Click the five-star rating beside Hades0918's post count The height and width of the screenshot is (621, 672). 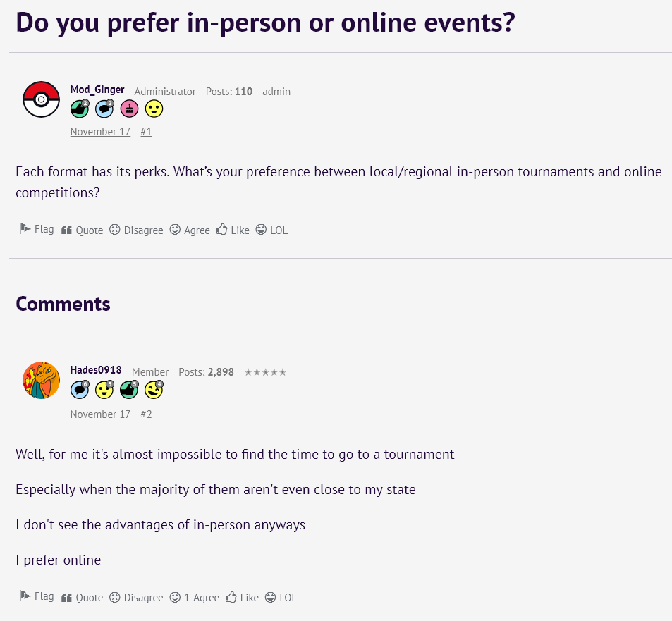click(x=265, y=371)
